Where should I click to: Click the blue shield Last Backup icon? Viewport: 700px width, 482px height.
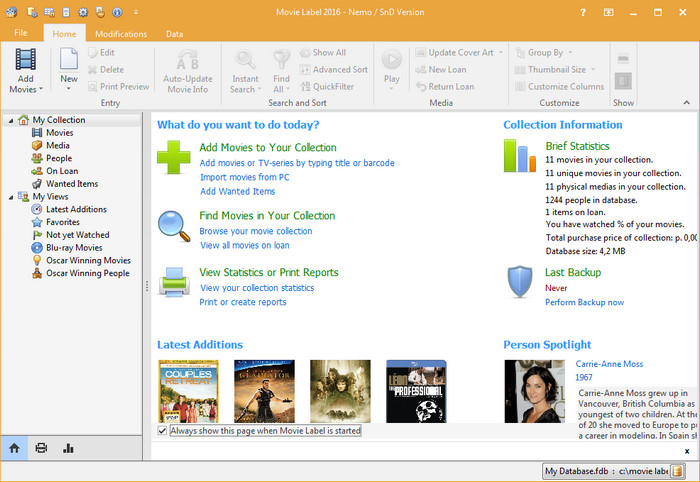[520, 282]
